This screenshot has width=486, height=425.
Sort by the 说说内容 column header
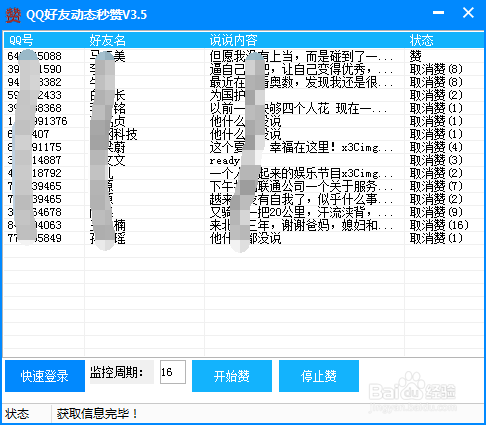click(304, 41)
